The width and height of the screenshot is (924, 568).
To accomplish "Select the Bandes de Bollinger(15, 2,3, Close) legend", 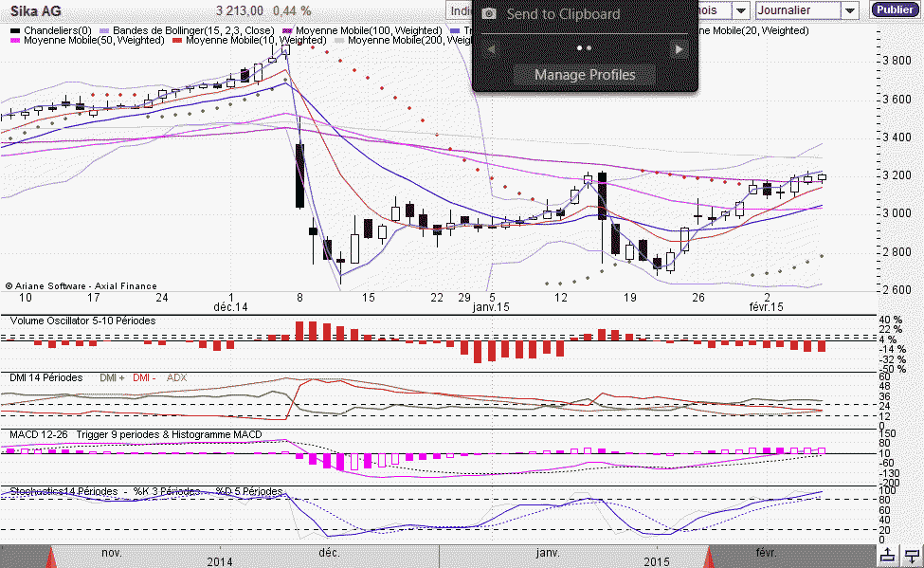I will pyautogui.click(x=193, y=30).
